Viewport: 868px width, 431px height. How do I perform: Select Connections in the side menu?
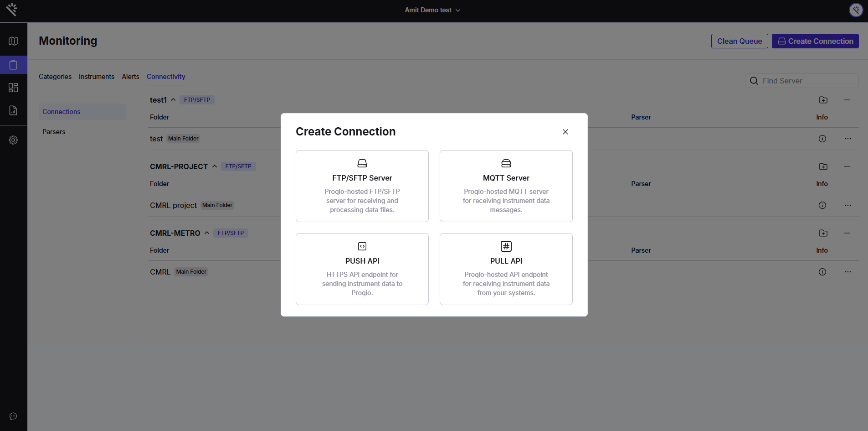coord(82,112)
